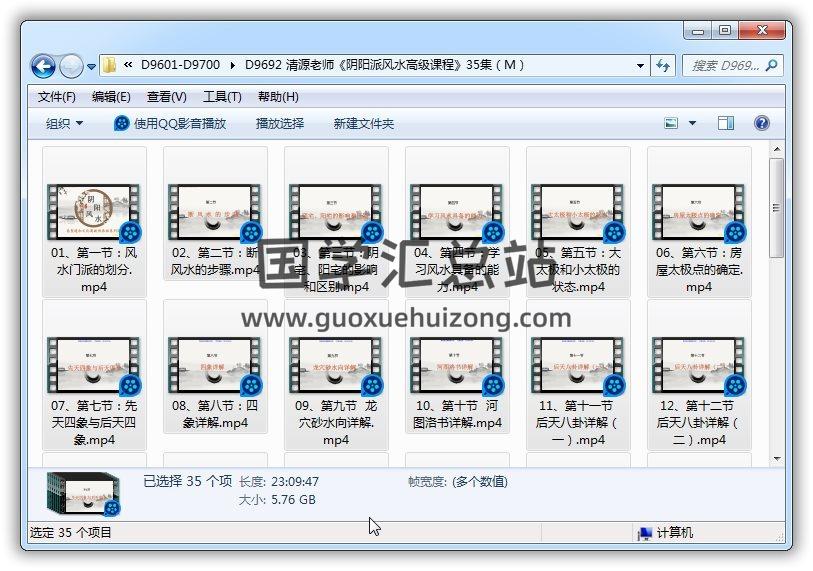Image resolution: width=813 pixels, height=571 pixels.
Task: Click the refresh button beside address bar
Action: [662, 66]
